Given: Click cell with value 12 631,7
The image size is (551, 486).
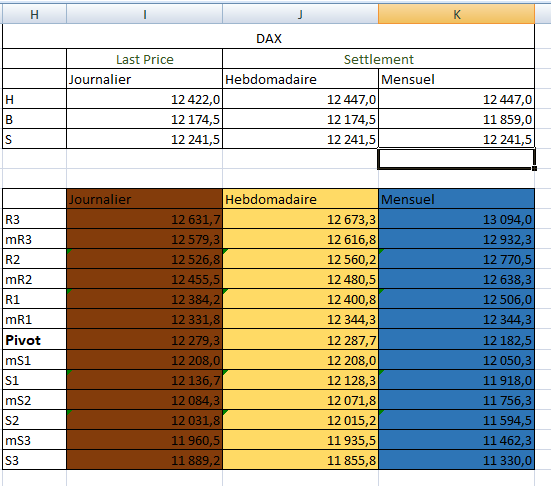Looking at the screenshot, I should [x=144, y=219].
